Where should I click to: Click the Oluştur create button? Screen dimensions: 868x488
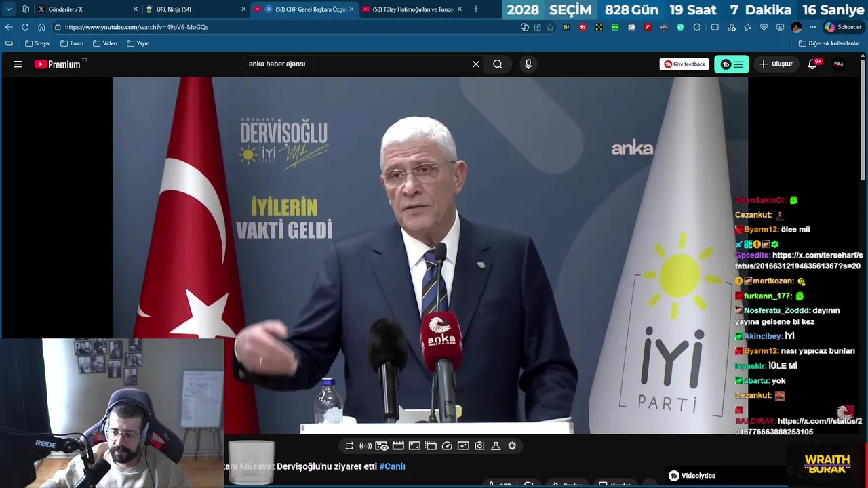pyautogui.click(x=776, y=64)
